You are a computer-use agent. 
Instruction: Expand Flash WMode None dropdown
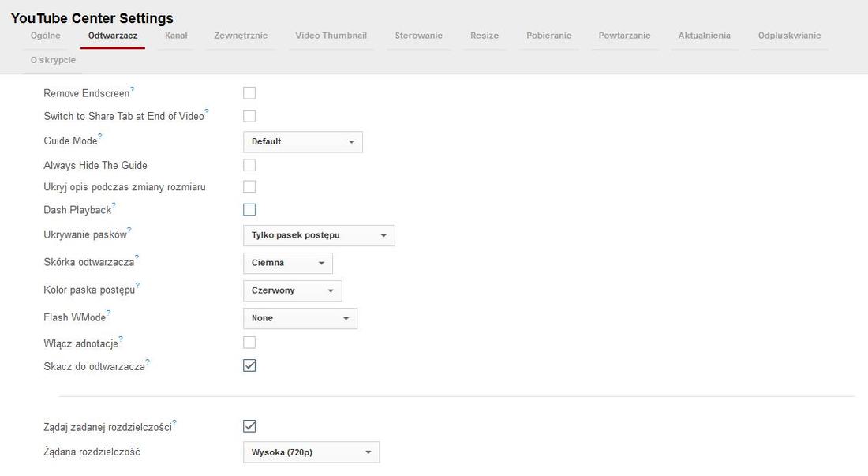coord(300,318)
